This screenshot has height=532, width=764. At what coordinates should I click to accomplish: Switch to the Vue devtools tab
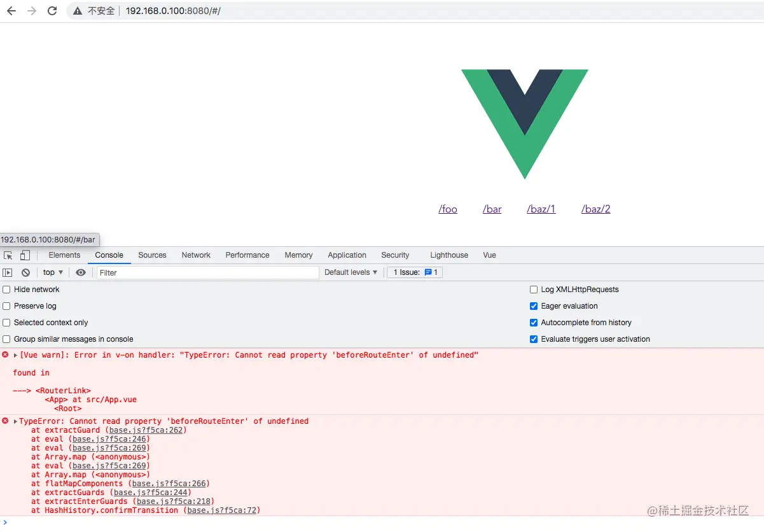(x=489, y=255)
